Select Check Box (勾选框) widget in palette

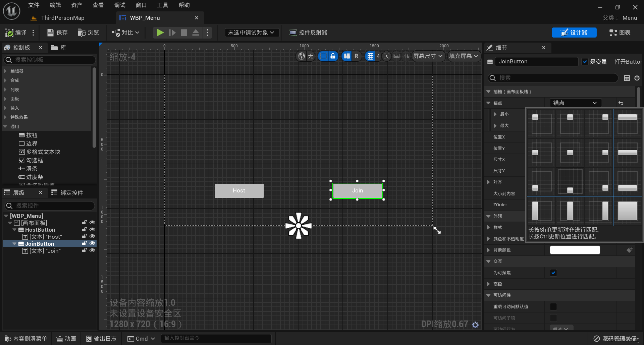pyautogui.click(x=31, y=160)
